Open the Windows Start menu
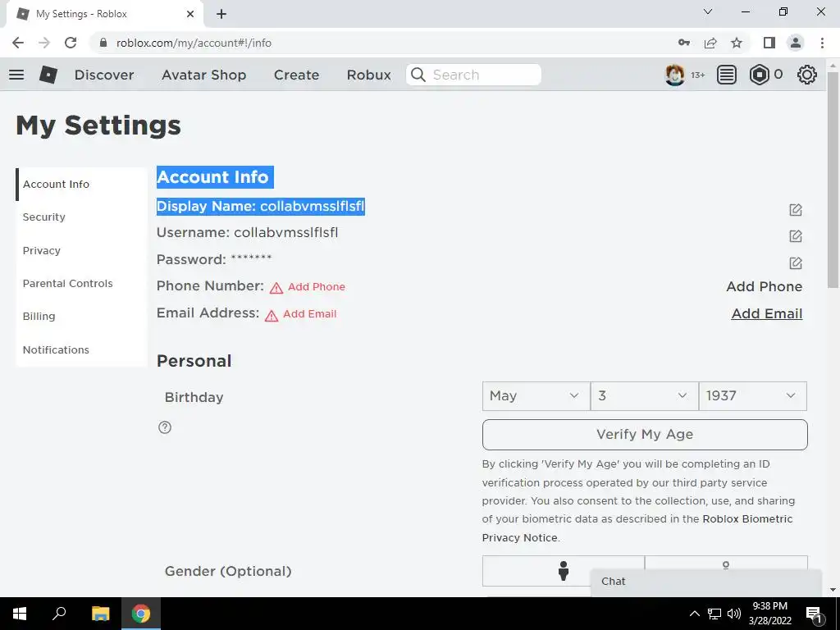This screenshot has width=840, height=630. [20, 614]
